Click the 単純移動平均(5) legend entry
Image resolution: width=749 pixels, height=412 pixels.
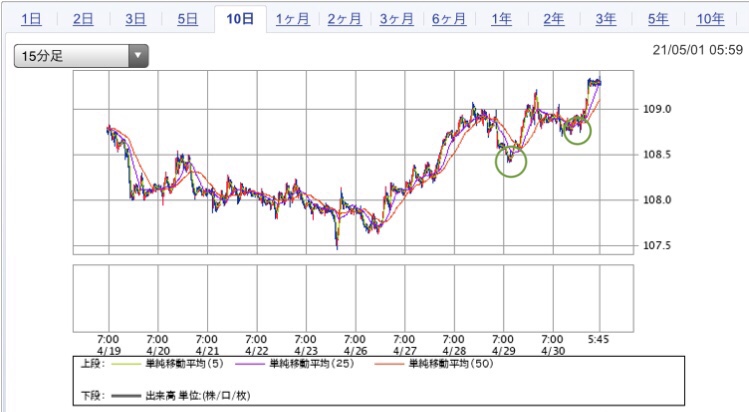pos(184,364)
